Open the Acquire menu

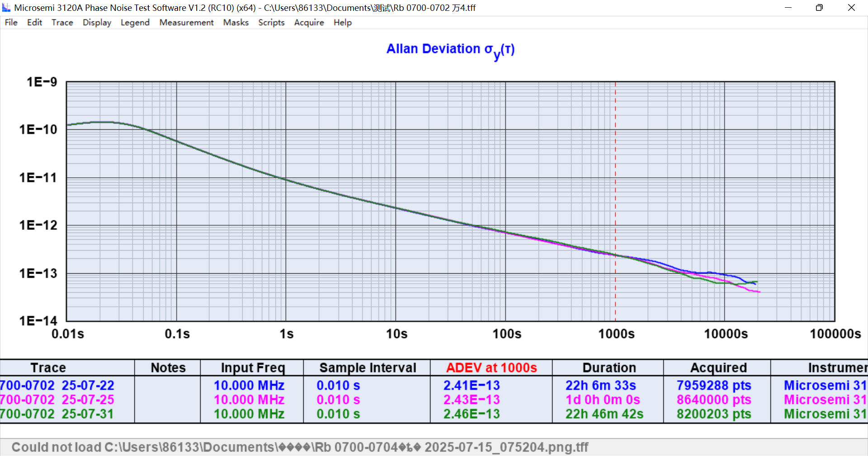coord(309,23)
